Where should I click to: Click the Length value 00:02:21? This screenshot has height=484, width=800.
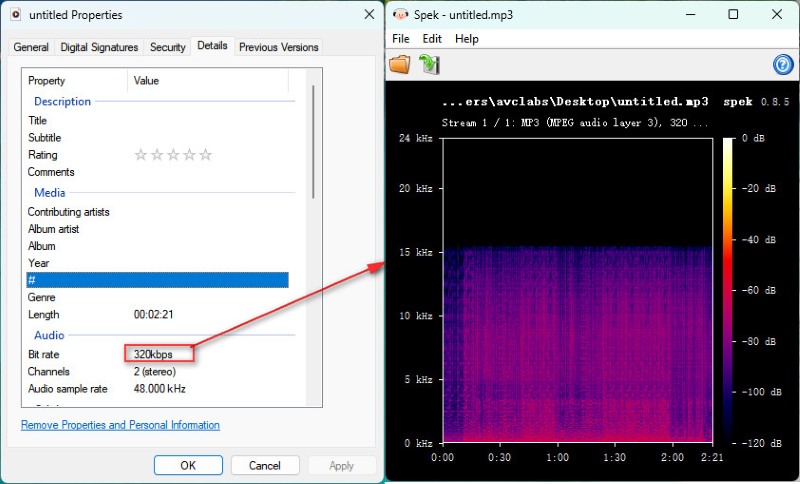154,315
